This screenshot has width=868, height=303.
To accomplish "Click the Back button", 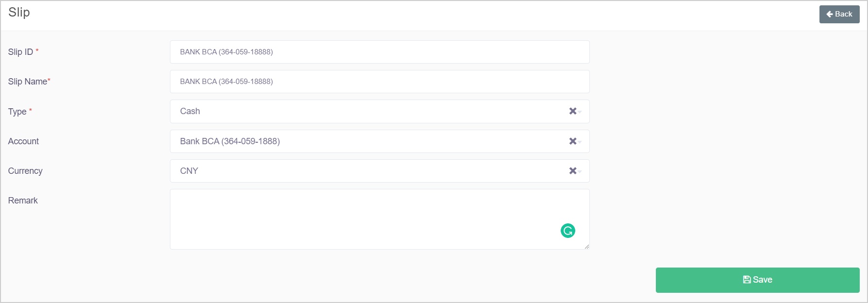I will point(839,14).
